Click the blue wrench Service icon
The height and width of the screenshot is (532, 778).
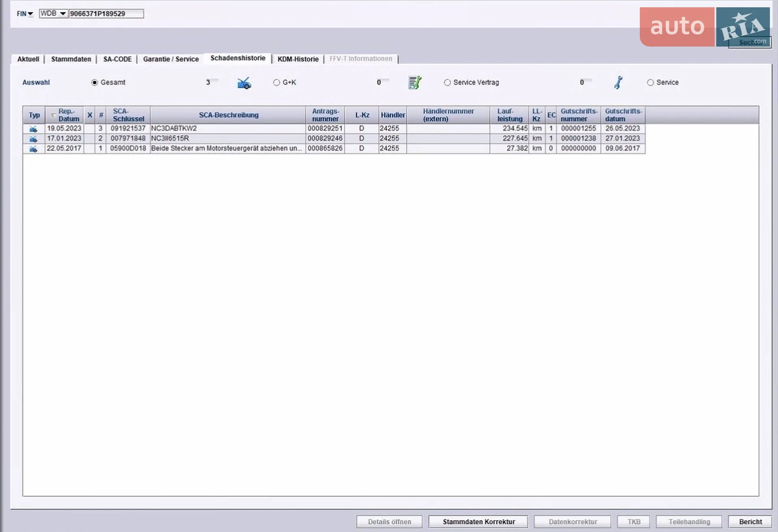[618, 83]
